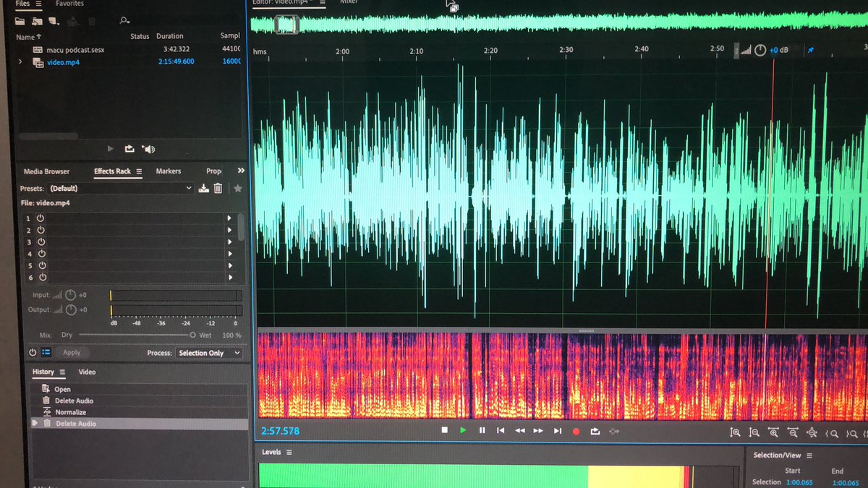Image resolution: width=868 pixels, height=488 pixels.
Task: Open effect menu arrow for slot 2
Action: tap(229, 230)
